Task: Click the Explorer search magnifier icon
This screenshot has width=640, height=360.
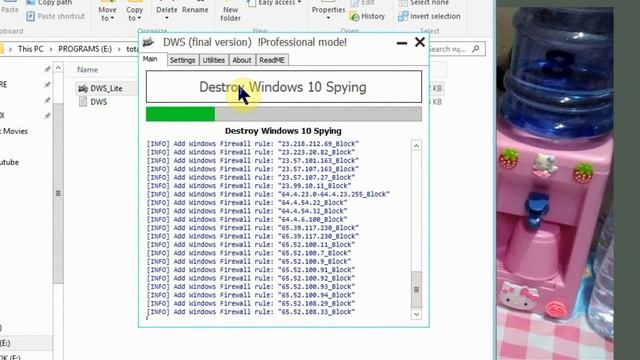Action: click(x=476, y=49)
